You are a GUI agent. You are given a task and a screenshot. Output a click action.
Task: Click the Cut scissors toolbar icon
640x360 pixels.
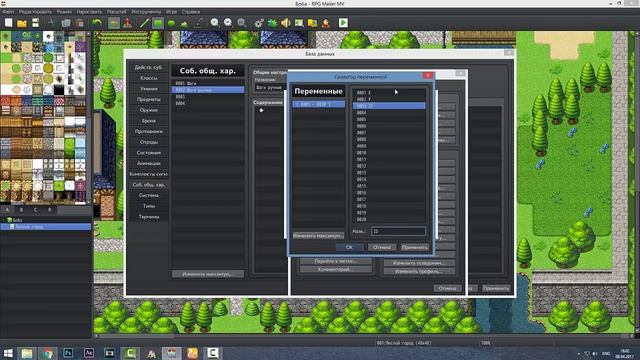[51, 23]
